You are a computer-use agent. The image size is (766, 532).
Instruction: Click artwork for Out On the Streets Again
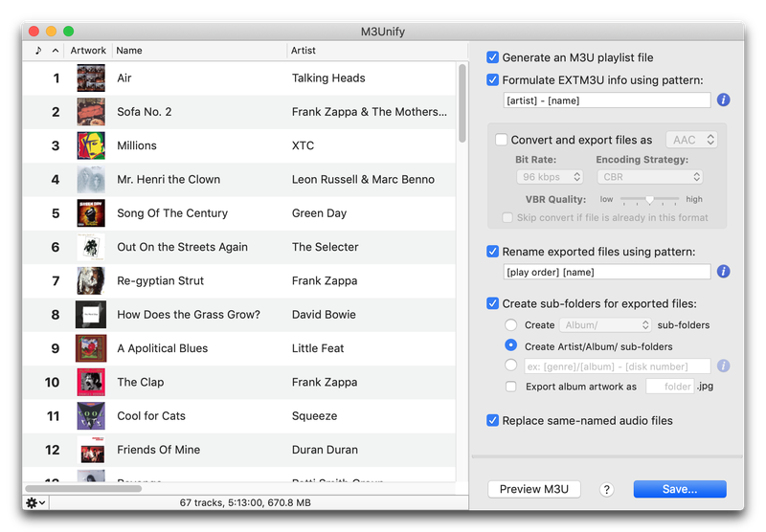(91, 247)
